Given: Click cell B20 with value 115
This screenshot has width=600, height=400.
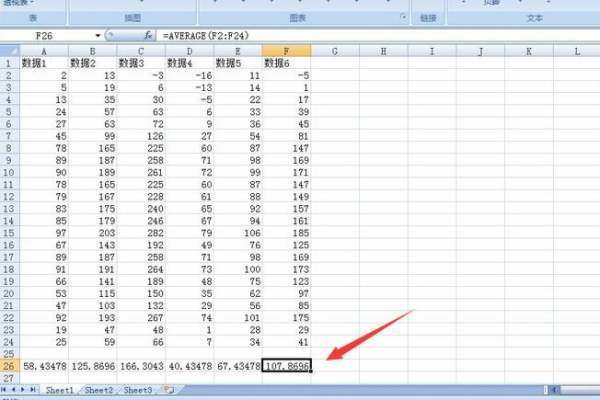Looking at the screenshot, I should (x=93, y=293).
